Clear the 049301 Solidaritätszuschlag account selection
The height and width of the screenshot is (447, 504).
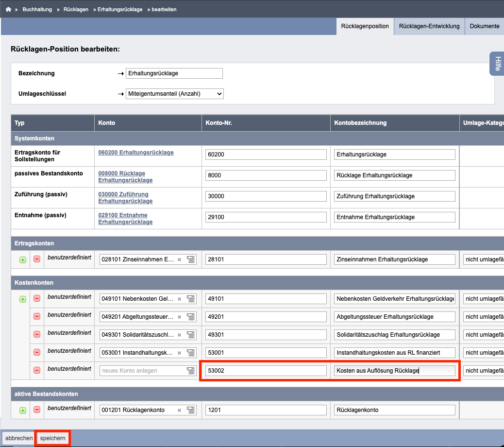pyautogui.click(x=179, y=335)
